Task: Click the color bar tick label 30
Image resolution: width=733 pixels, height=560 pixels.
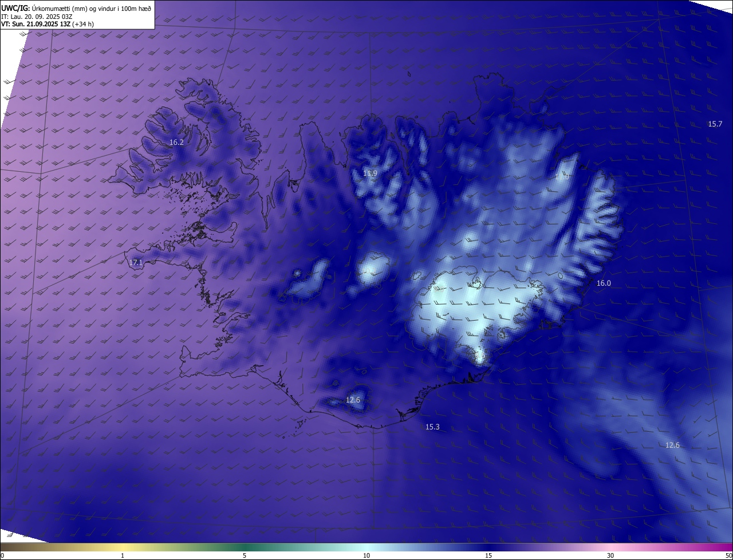Action: point(610,555)
